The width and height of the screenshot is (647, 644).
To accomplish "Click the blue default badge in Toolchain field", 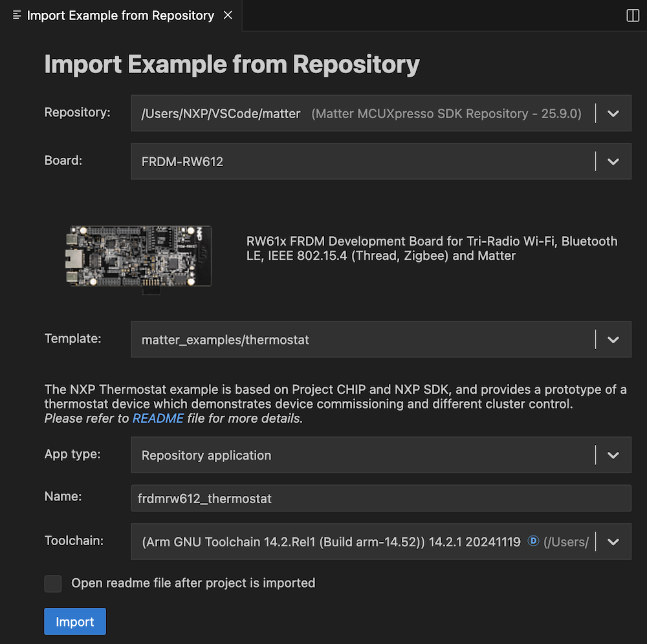I will point(533,541).
